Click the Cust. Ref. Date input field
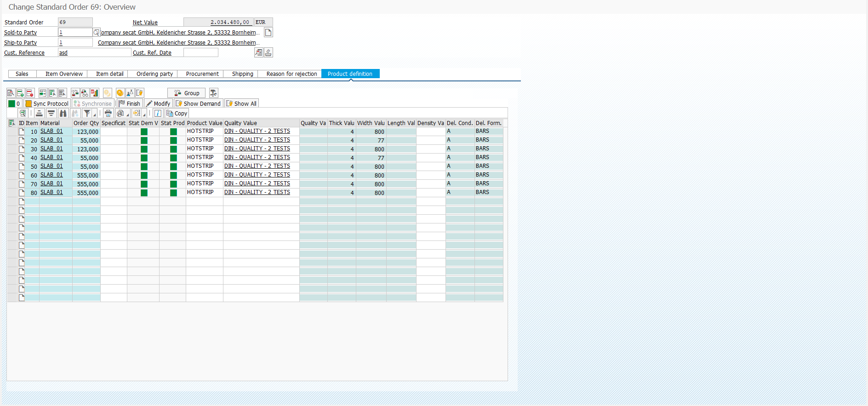868x406 pixels. coord(200,52)
